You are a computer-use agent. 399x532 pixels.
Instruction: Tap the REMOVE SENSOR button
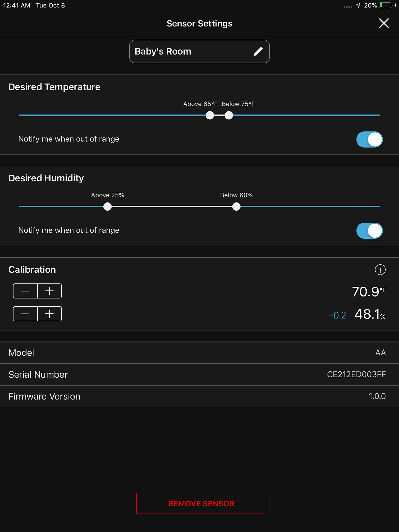pos(201,504)
